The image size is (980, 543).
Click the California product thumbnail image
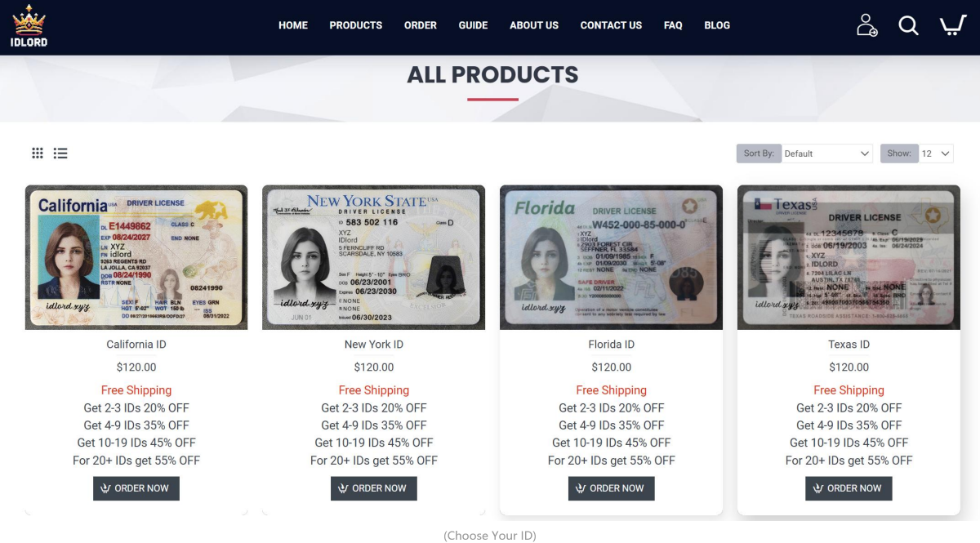136,257
